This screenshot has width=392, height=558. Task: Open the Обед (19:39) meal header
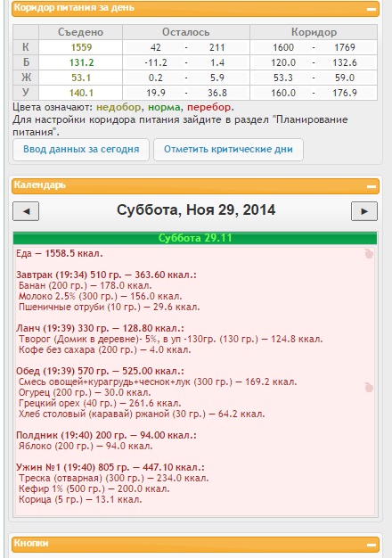(100, 371)
